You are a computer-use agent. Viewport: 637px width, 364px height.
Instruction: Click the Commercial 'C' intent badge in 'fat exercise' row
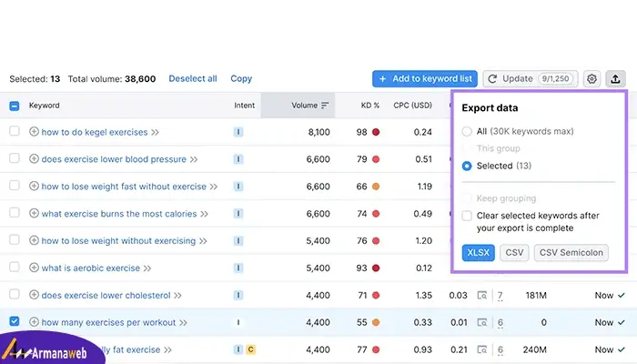(x=250, y=349)
